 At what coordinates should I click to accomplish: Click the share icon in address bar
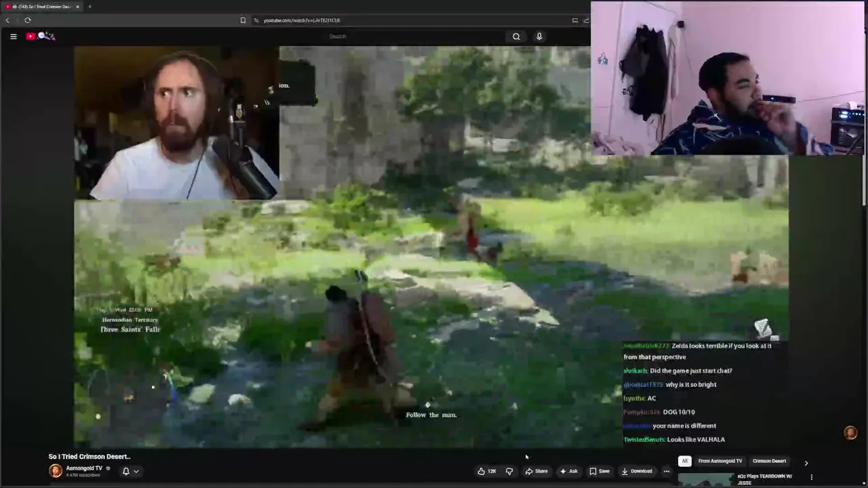587,20
